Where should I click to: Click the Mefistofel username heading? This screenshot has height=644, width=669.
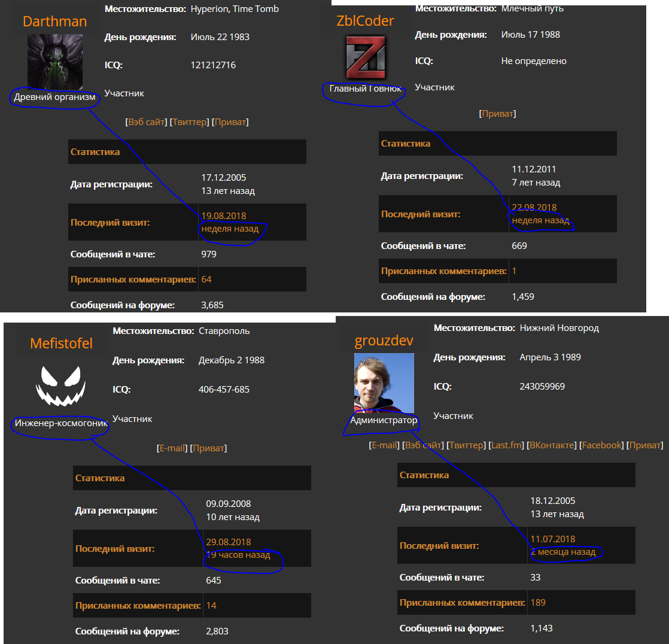pyautogui.click(x=61, y=343)
